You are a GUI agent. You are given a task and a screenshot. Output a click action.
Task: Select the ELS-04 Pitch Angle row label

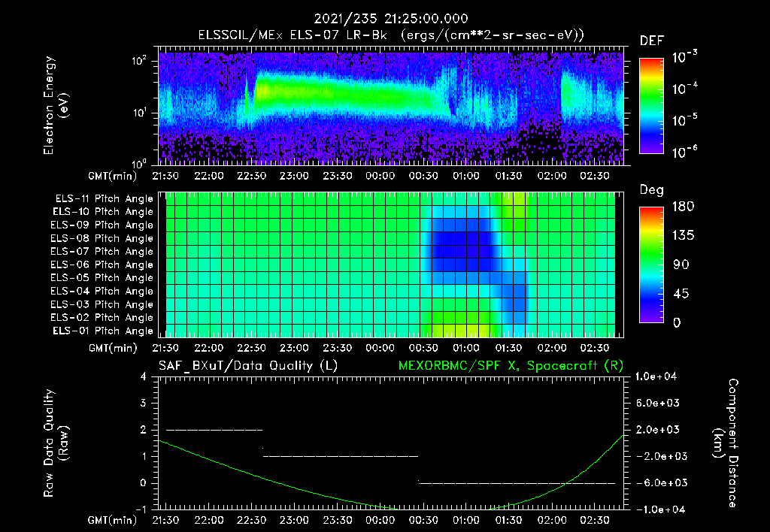102,291
